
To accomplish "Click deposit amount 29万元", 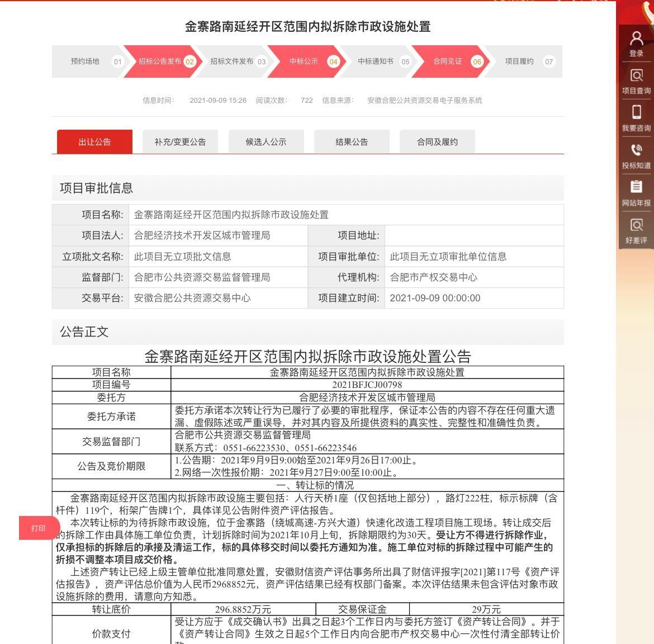I will [x=486, y=609].
